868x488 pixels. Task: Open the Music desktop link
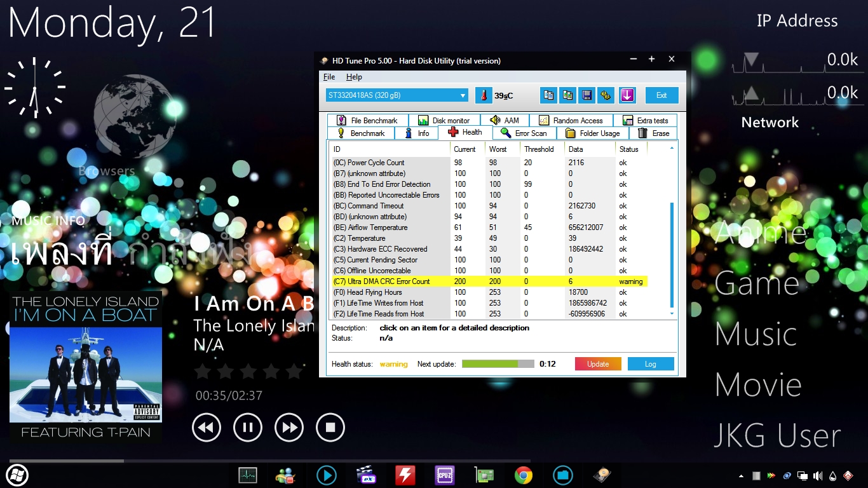click(x=756, y=334)
